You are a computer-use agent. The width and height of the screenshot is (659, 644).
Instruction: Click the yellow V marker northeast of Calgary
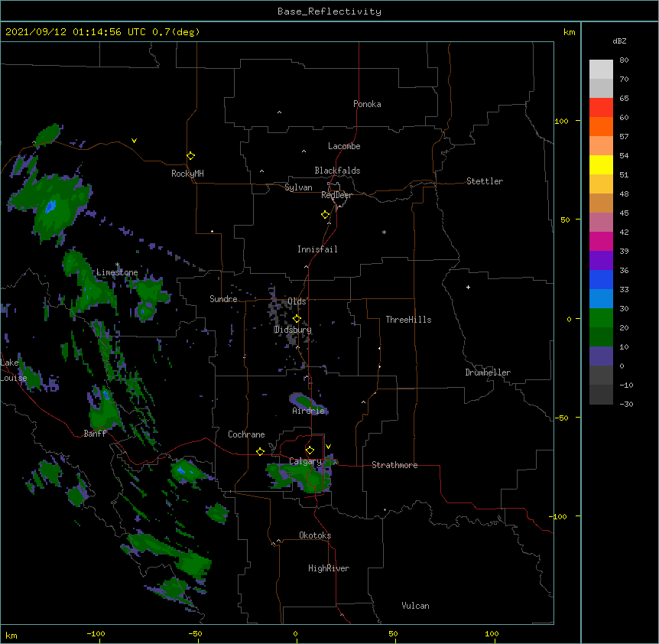click(x=328, y=447)
